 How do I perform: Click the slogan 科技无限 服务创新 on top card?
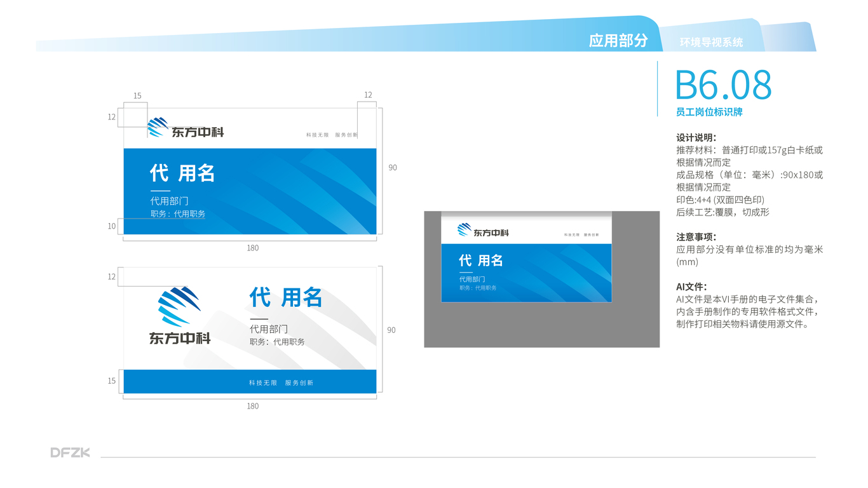click(332, 135)
